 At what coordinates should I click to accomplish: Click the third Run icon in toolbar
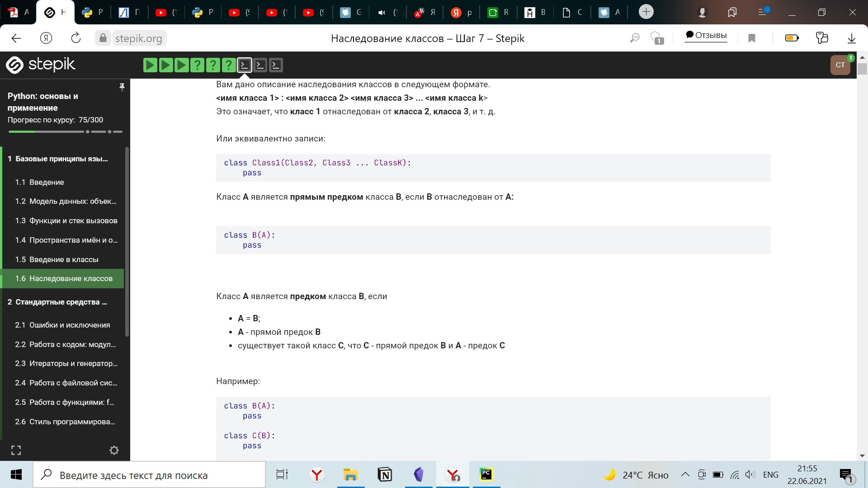point(181,65)
